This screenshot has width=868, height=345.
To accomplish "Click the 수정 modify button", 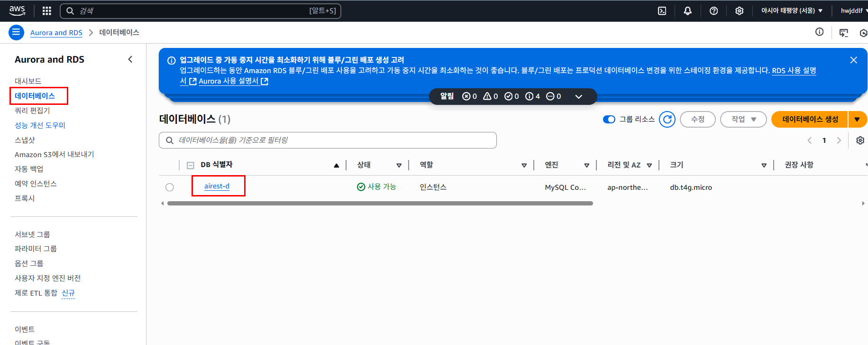I will [697, 119].
